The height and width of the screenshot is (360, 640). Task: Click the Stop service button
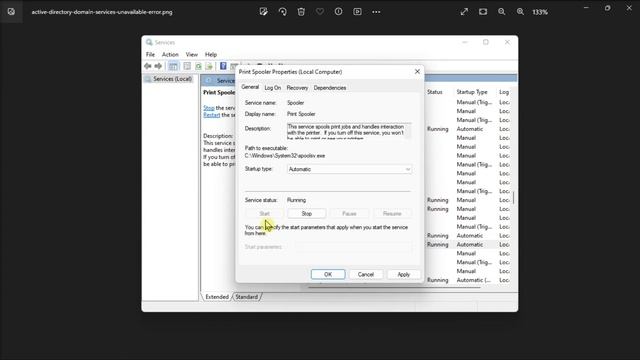(307, 213)
